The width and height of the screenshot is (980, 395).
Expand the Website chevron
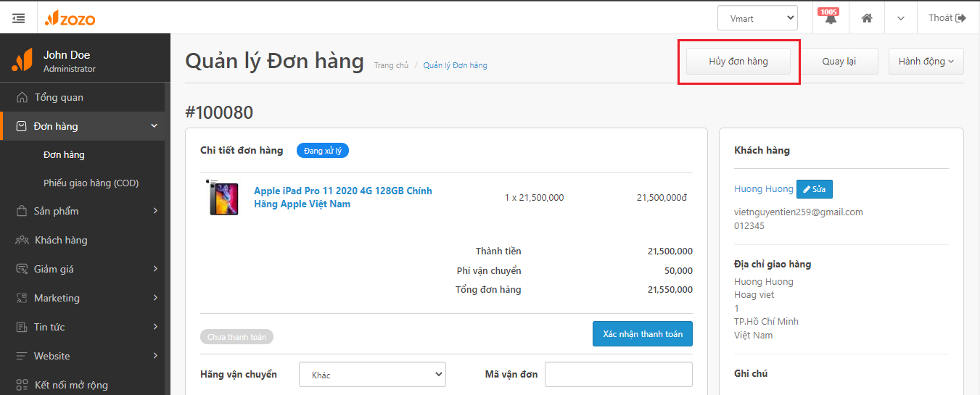(x=155, y=356)
